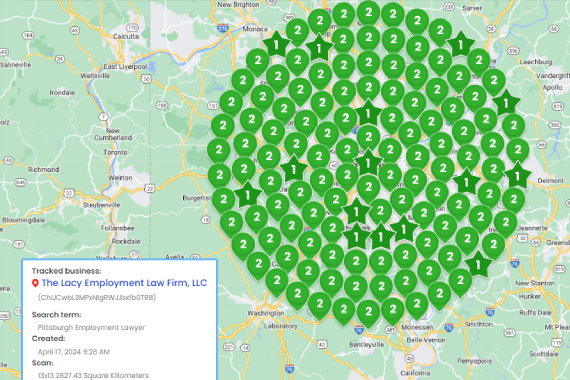Click the Interstate 376 shield near Monaca
Image resolution: width=570 pixels, height=380 pixels.
pyautogui.click(x=223, y=29)
